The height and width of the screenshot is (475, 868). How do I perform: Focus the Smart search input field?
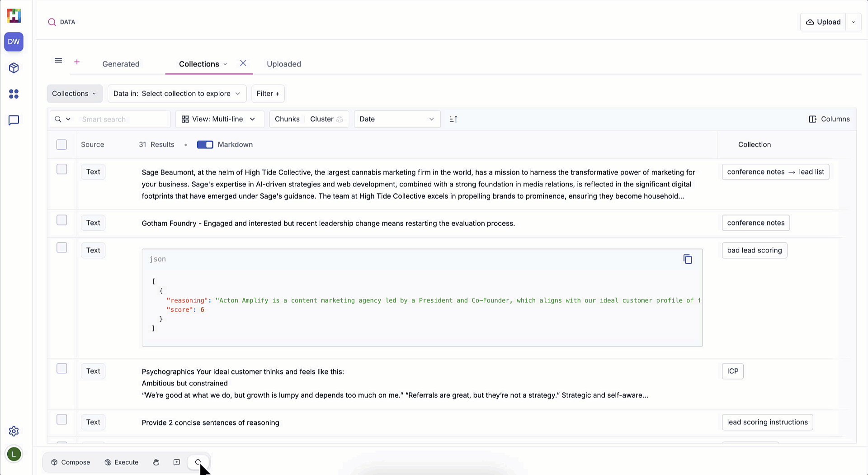pyautogui.click(x=123, y=119)
